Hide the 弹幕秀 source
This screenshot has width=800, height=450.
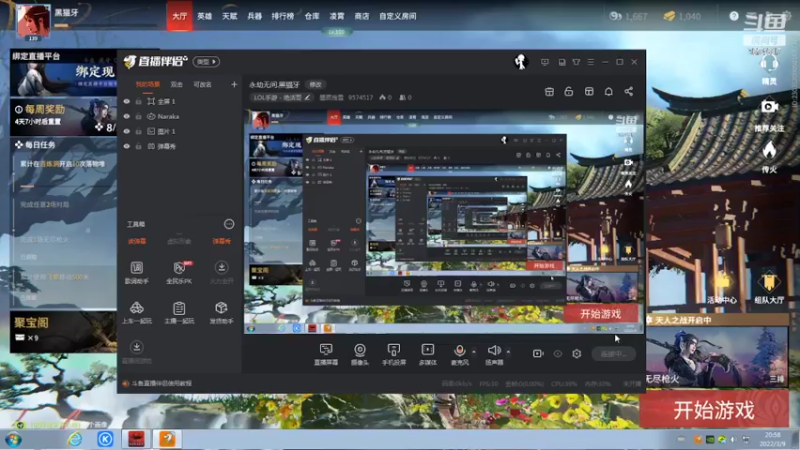[127, 146]
